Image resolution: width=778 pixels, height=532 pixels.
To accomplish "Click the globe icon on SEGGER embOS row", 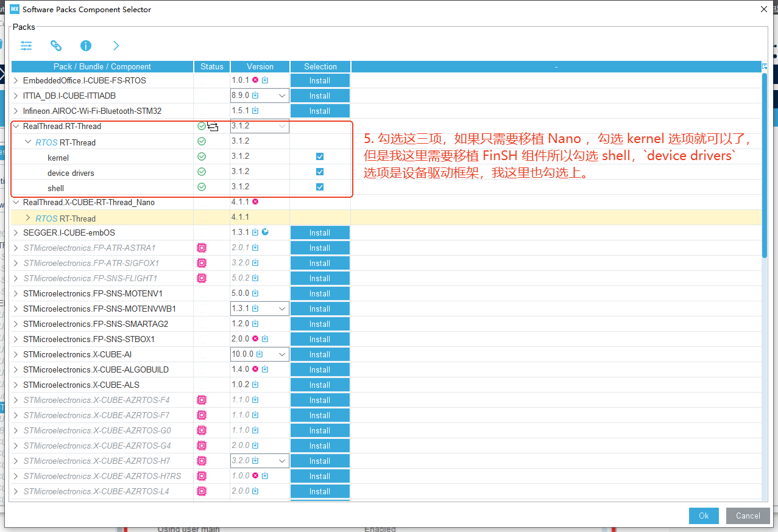I will [x=265, y=232].
